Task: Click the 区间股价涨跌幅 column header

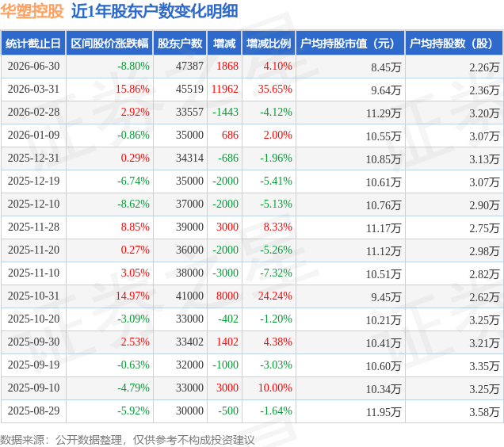Action: pos(109,43)
